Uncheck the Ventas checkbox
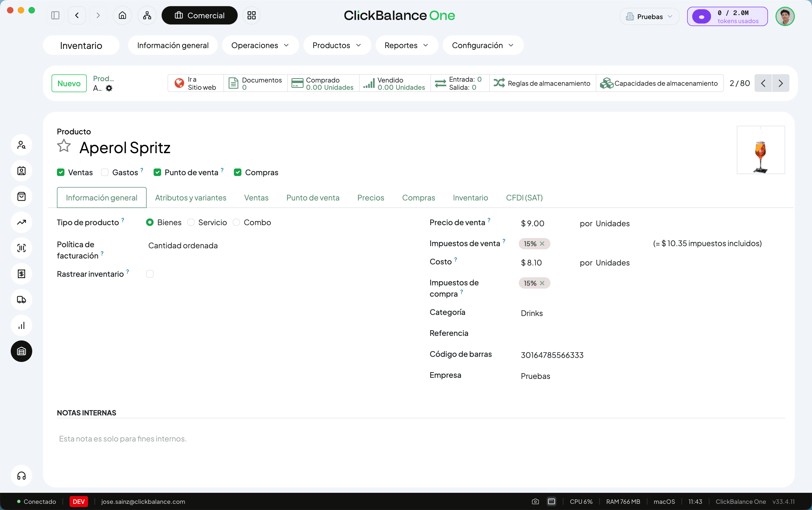This screenshot has height=510, width=812. (61, 172)
